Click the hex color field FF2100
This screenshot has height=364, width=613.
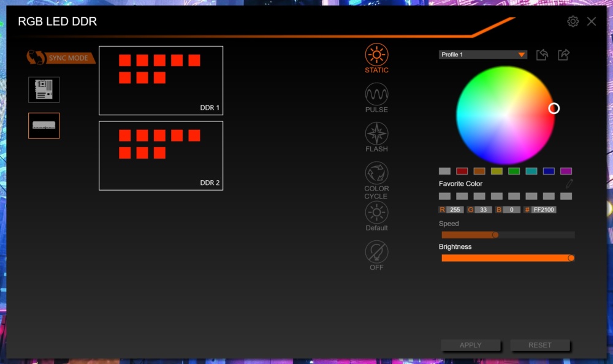543,210
